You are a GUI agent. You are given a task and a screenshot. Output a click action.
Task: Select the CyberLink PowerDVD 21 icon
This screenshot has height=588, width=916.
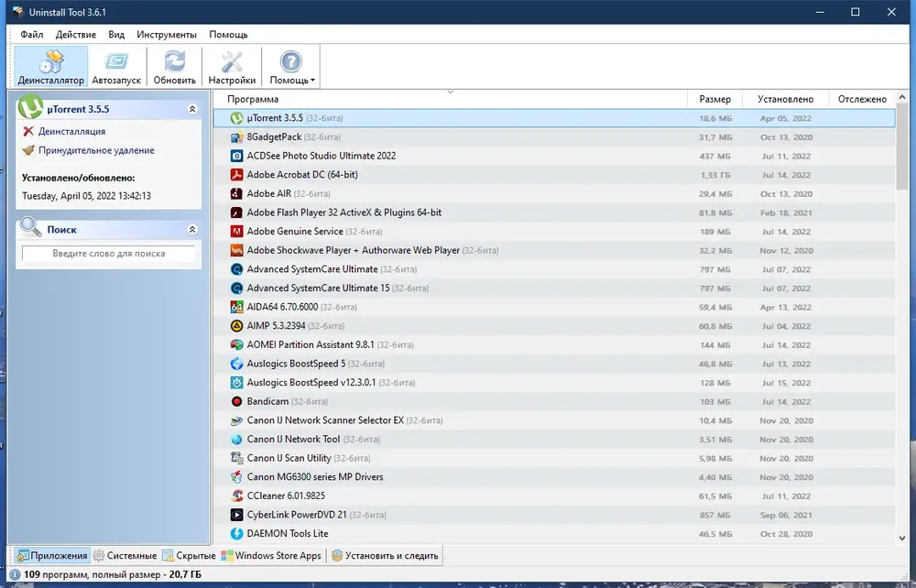coord(236,515)
